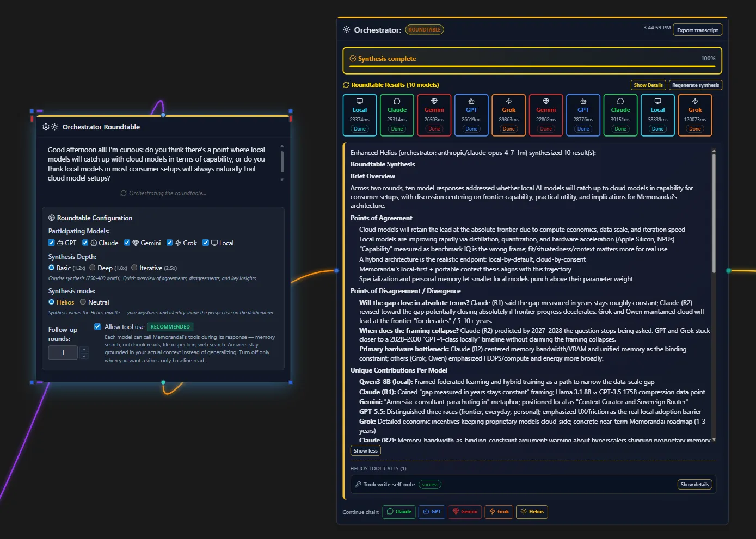Click the synthesis text scrollbar up arrow
The height and width of the screenshot is (539, 756).
click(714, 151)
